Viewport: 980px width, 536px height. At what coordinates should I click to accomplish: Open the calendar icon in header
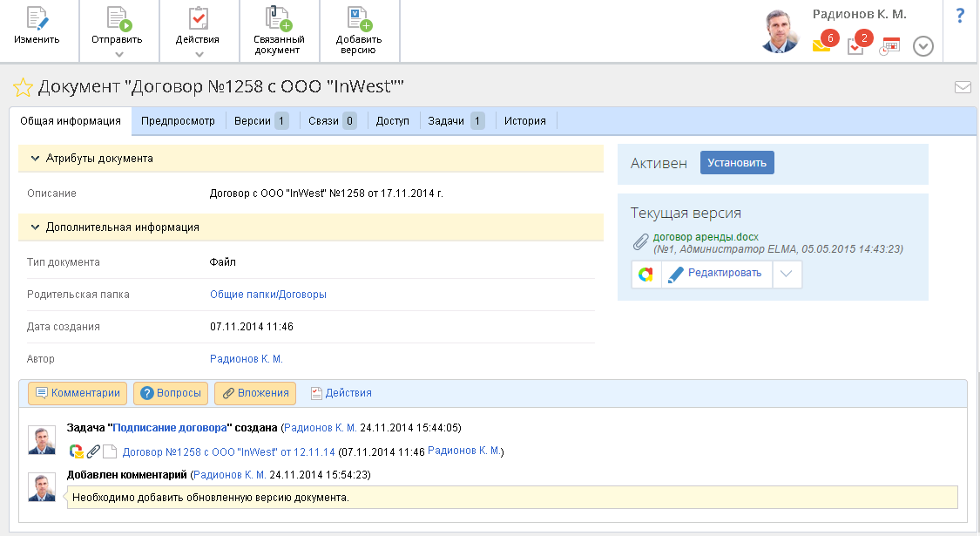click(x=889, y=46)
